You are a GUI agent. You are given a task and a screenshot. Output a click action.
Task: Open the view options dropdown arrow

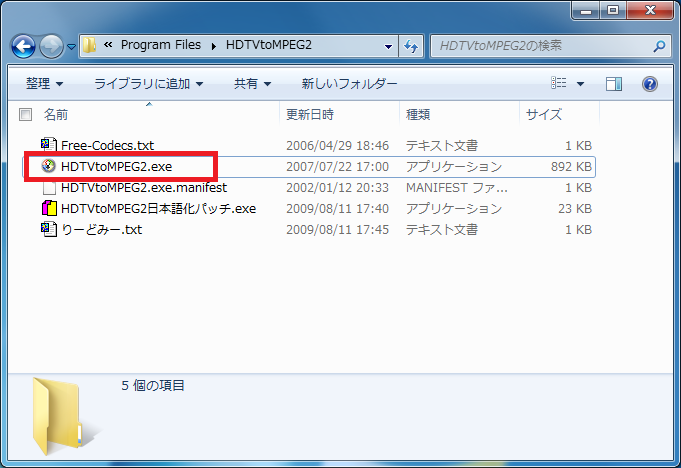click(581, 84)
